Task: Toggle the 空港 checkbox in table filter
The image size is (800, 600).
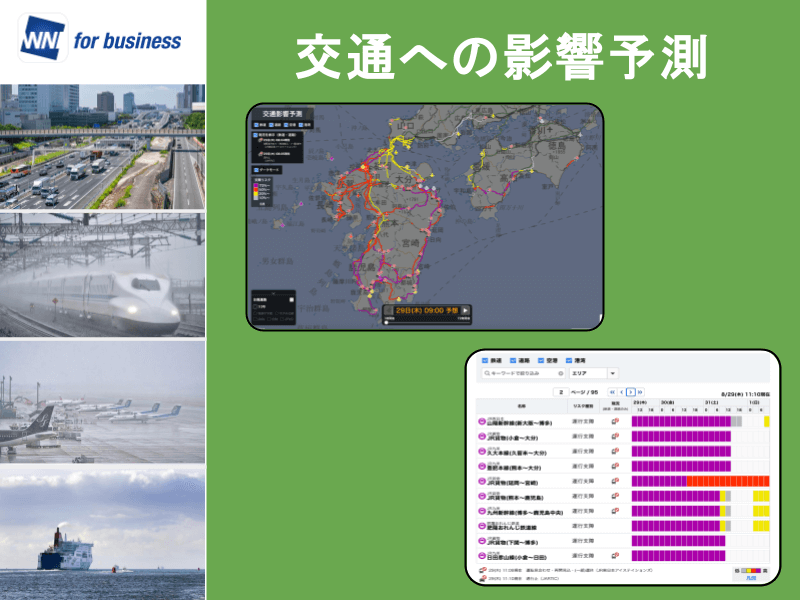Action: (x=542, y=359)
